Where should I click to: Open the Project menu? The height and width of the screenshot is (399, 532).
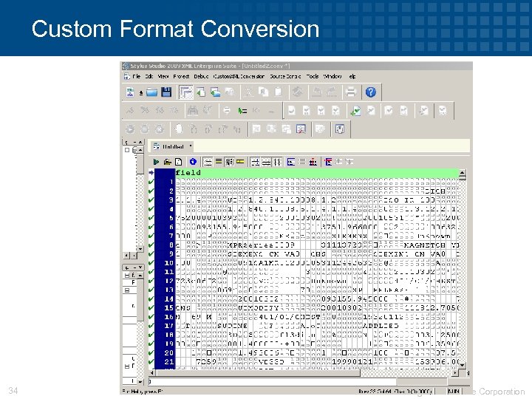(x=181, y=76)
